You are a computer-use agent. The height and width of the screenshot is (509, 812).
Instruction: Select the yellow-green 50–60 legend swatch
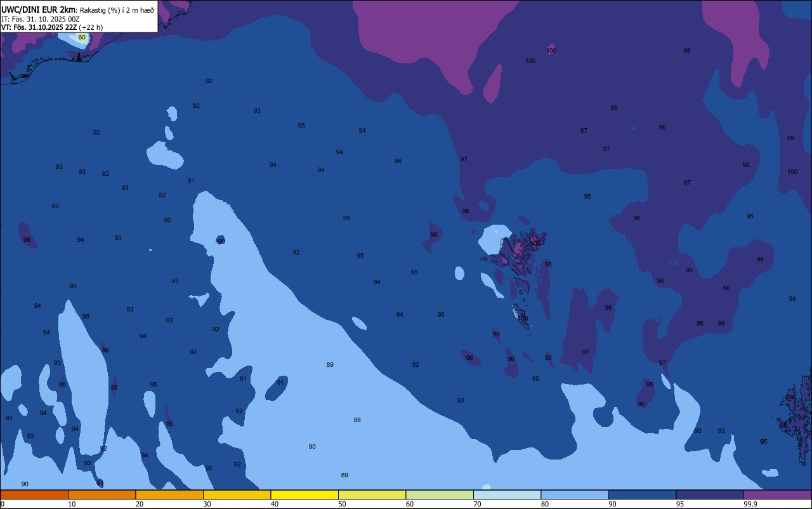coord(372,494)
